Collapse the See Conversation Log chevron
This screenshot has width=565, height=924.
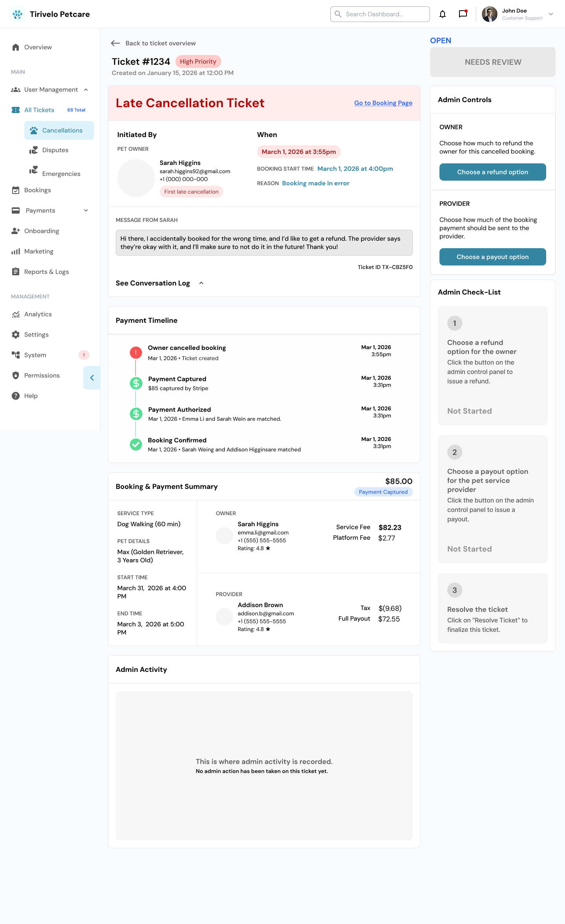201,283
